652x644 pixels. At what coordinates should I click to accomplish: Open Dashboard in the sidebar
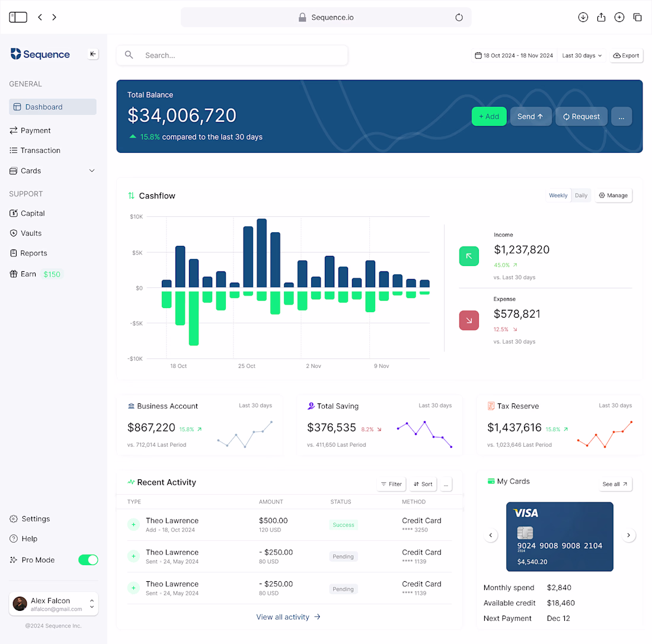[x=53, y=107]
